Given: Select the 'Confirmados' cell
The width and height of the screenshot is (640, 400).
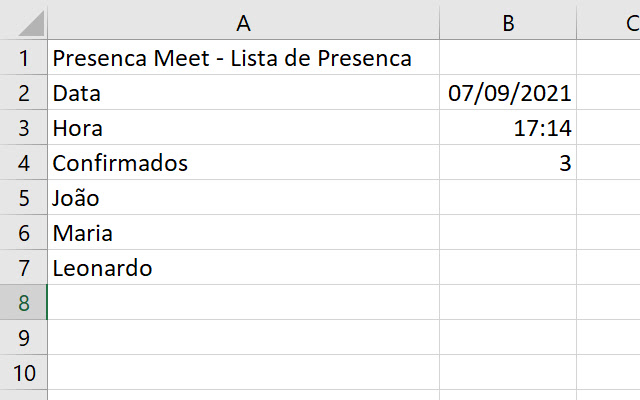Looking at the screenshot, I should point(243,163).
